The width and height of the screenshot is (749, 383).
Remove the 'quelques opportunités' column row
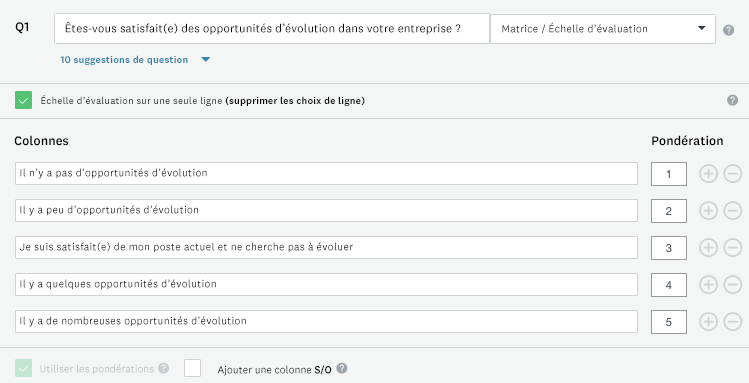(733, 285)
